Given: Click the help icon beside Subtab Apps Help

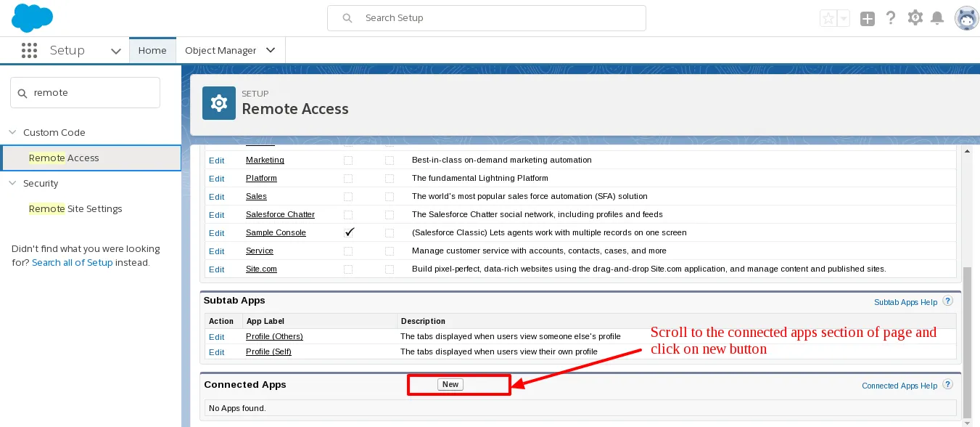Looking at the screenshot, I should click(x=947, y=301).
